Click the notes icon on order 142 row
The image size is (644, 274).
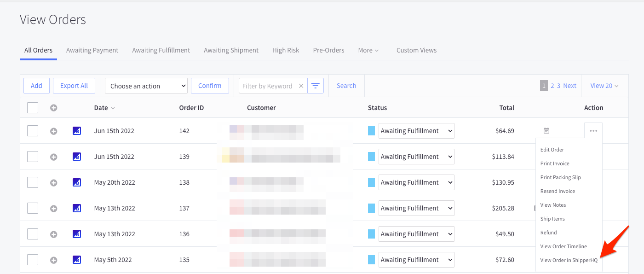point(546,131)
